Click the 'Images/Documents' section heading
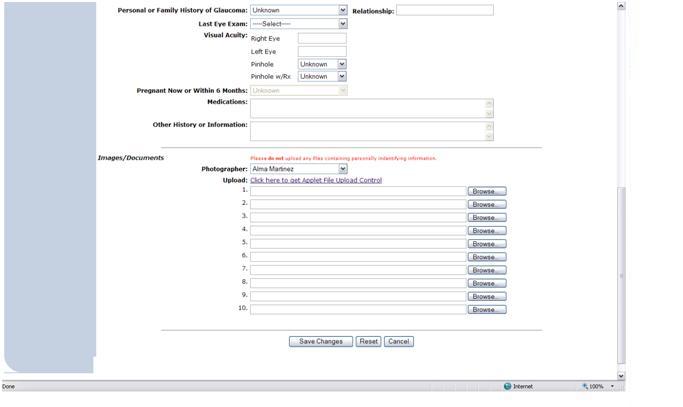The width and height of the screenshot is (683, 407). coord(131,158)
